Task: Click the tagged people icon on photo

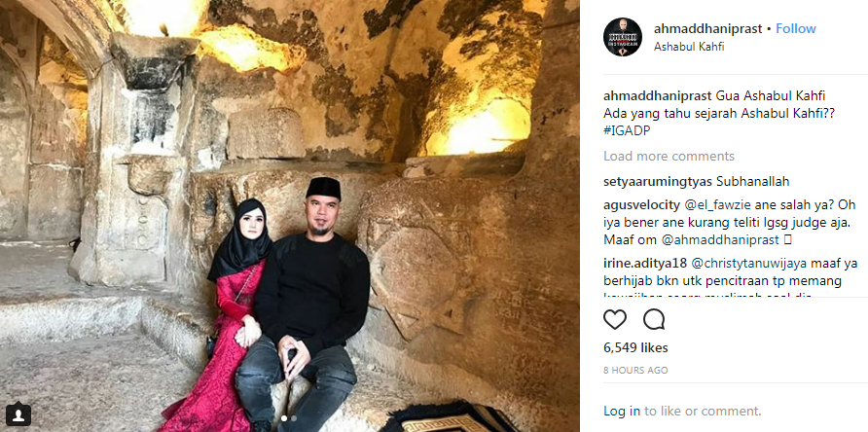Action: click(18, 414)
